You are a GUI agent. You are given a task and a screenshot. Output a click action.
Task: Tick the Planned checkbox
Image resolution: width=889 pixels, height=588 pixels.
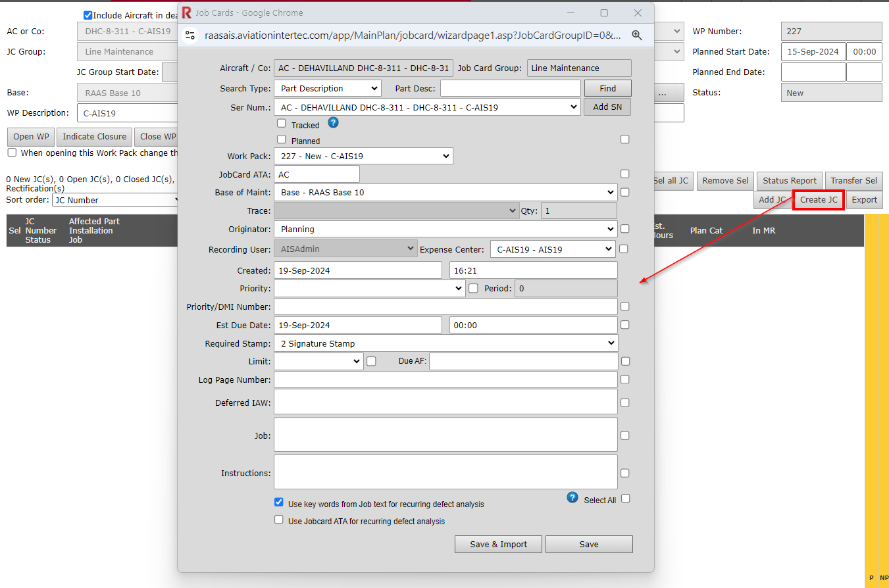point(282,139)
